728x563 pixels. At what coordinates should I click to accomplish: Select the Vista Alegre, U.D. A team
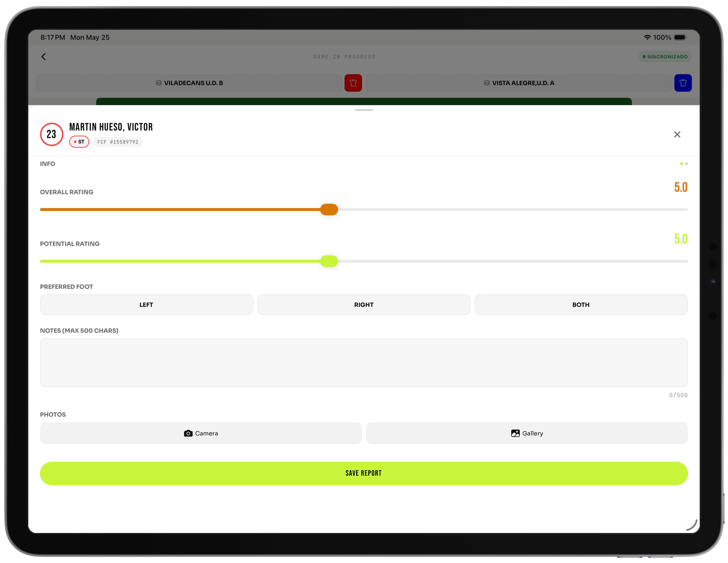(519, 83)
